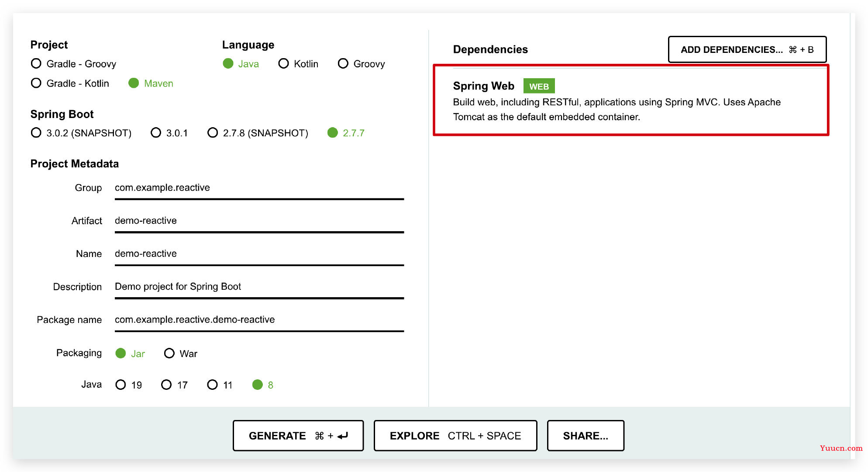This screenshot has width=868, height=472.
Task: Edit the Group field com.example.reactive
Action: (x=259, y=188)
